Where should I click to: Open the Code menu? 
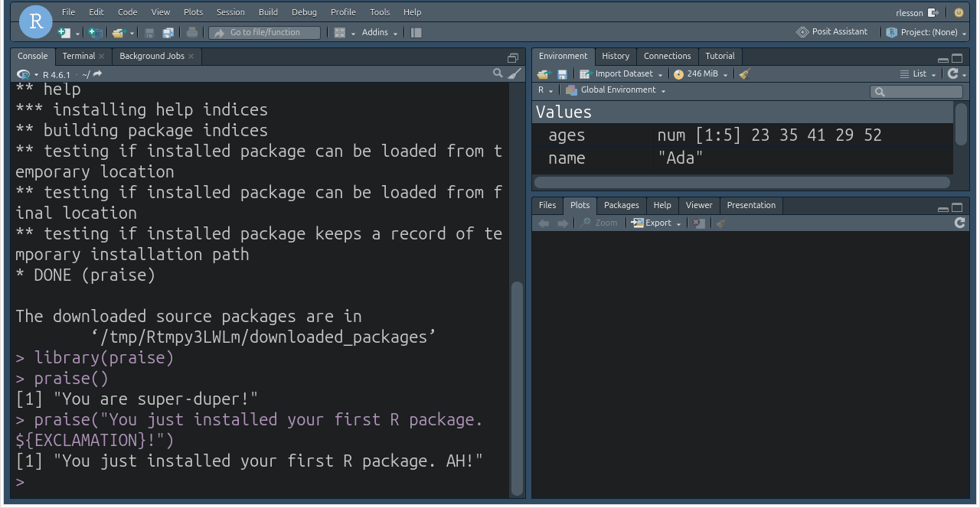tap(128, 12)
